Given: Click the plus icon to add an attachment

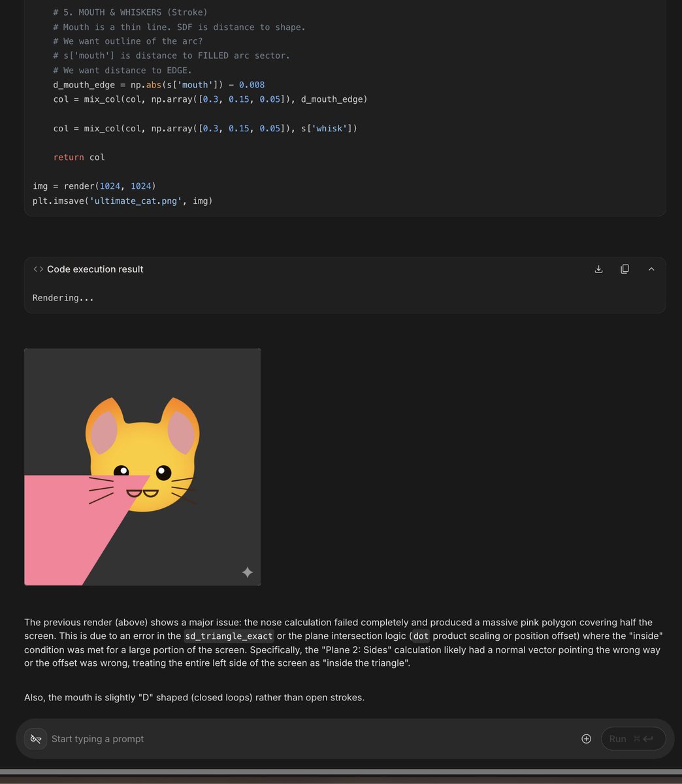Looking at the screenshot, I should click(x=586, y=739).
